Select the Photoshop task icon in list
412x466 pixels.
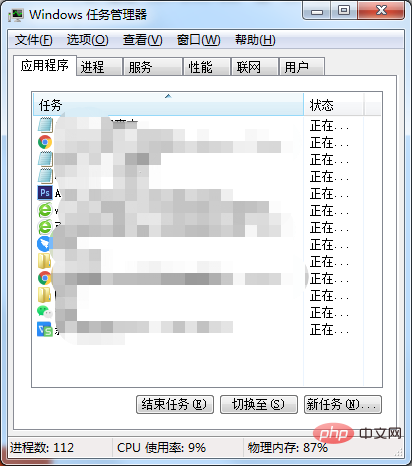click(x=45, y=193)
